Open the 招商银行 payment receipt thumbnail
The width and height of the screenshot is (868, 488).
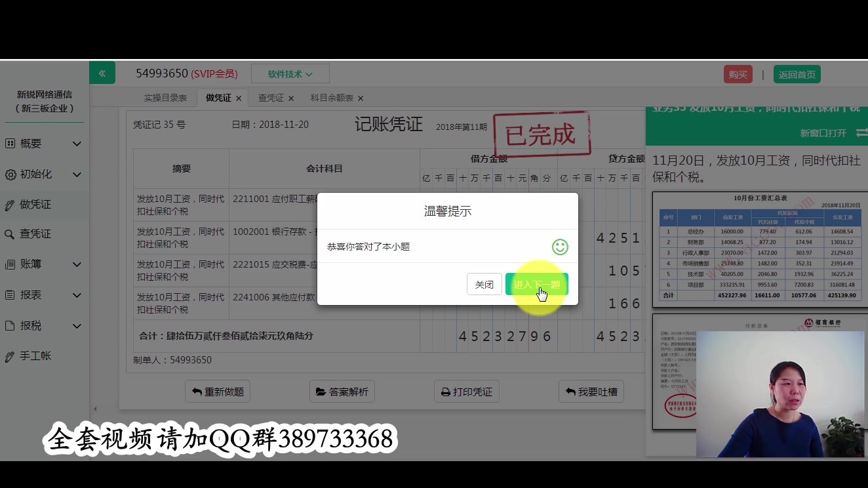(760, 371)
